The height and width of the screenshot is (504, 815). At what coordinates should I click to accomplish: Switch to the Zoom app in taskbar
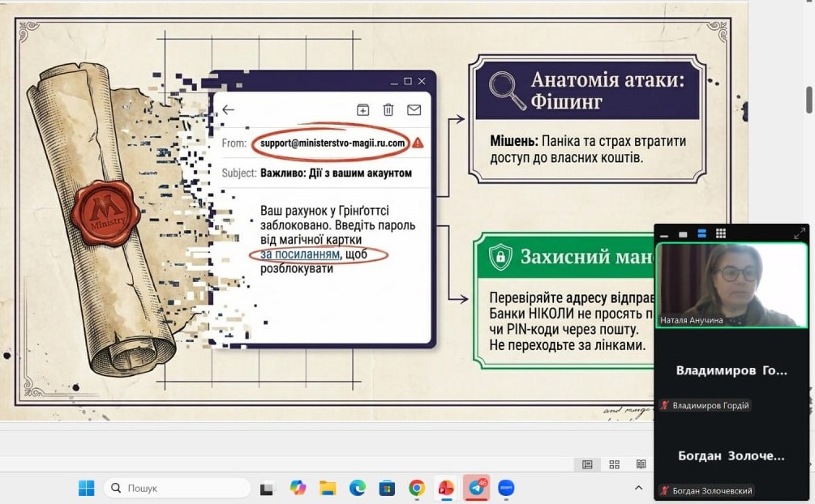506,488
